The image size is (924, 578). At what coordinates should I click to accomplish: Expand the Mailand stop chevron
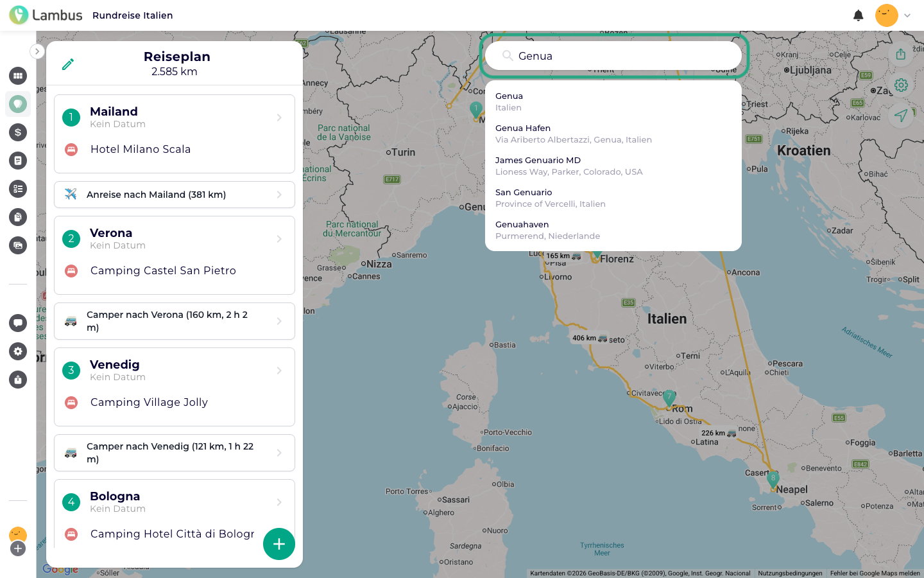(279, 118)
